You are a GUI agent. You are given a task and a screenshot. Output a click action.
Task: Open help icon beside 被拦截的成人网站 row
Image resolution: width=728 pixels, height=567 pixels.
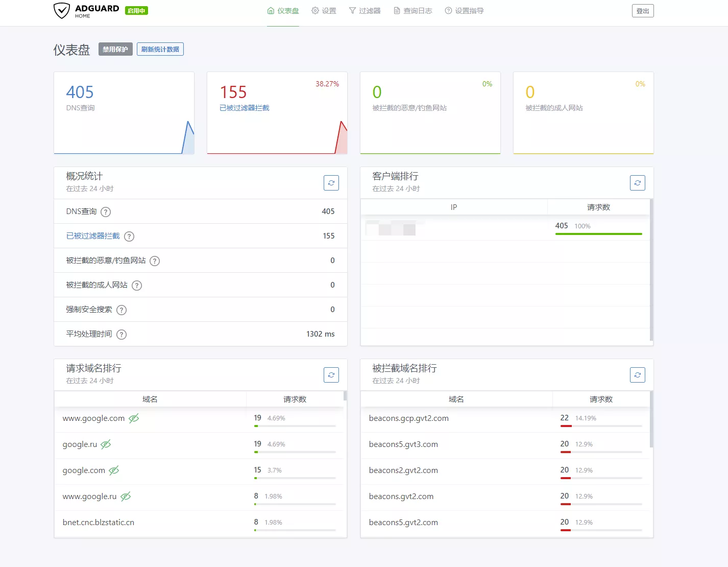137,286
